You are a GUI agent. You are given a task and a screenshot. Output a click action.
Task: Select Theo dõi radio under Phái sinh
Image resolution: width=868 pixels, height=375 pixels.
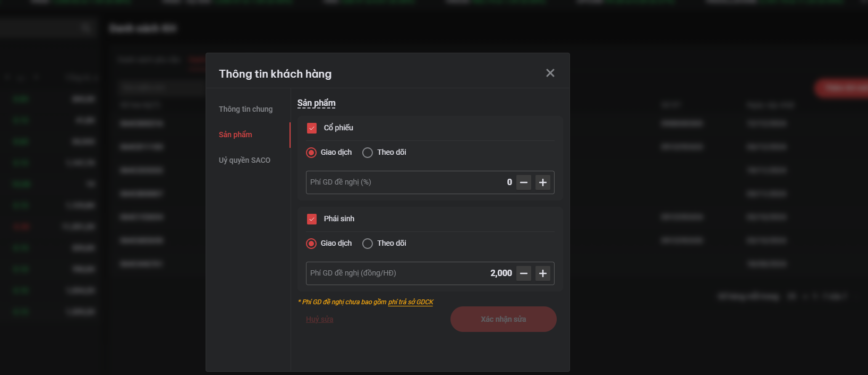pos(368,244)
